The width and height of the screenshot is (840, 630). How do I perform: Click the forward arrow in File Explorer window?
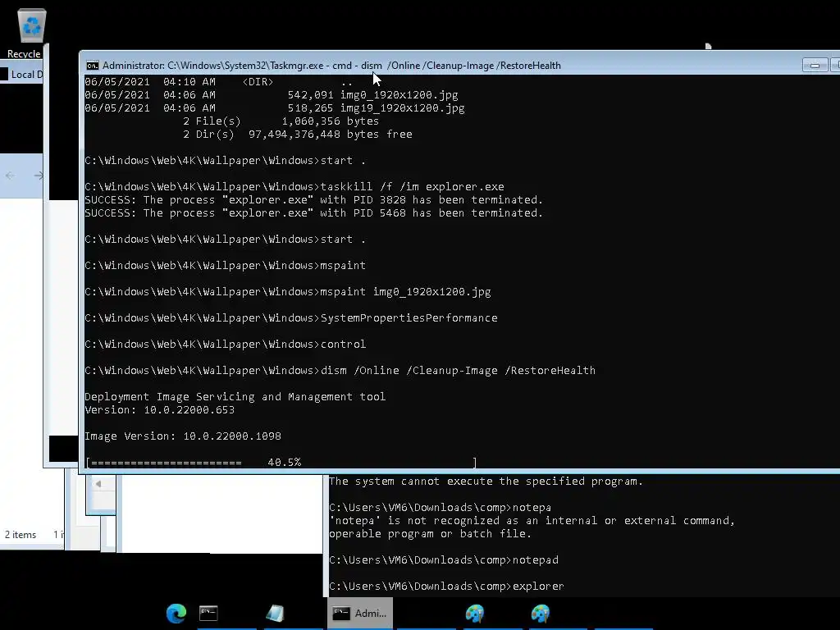[x=38, y=176]
